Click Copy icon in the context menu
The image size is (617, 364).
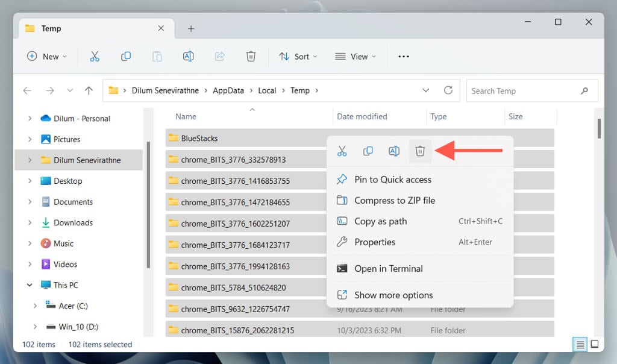point(368,151)
